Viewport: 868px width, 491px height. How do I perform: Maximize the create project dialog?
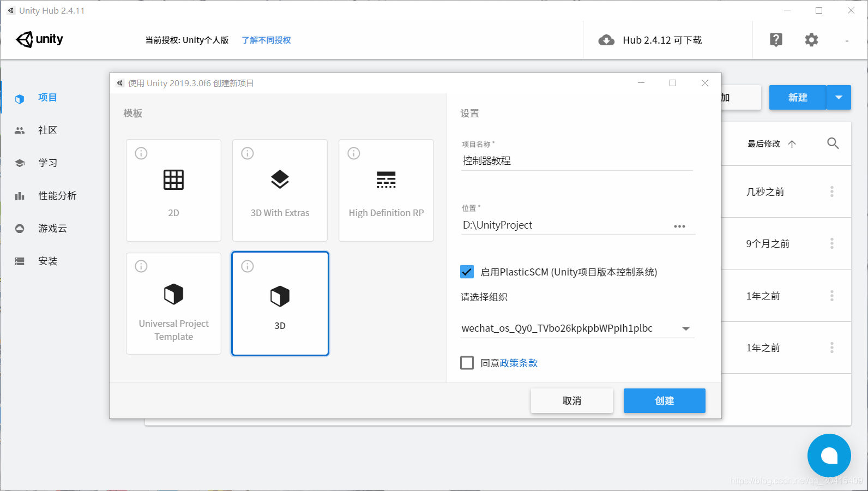(x=673, y=83)
